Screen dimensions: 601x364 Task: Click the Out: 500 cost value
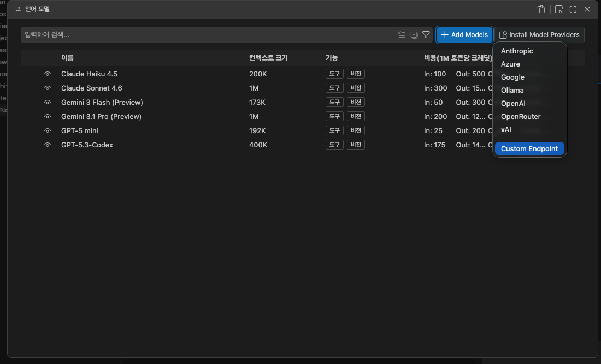[x=470, y=74]
